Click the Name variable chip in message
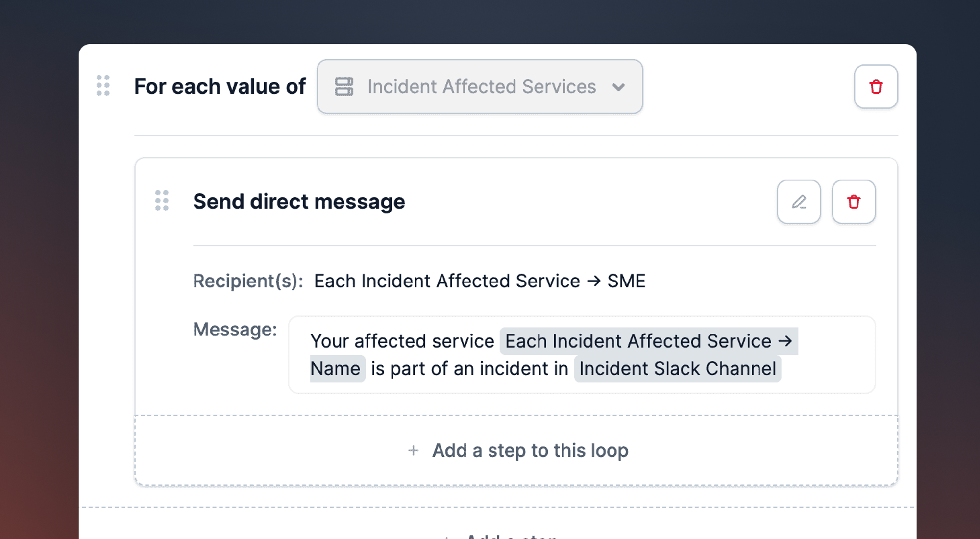 [x=336, y=369]
